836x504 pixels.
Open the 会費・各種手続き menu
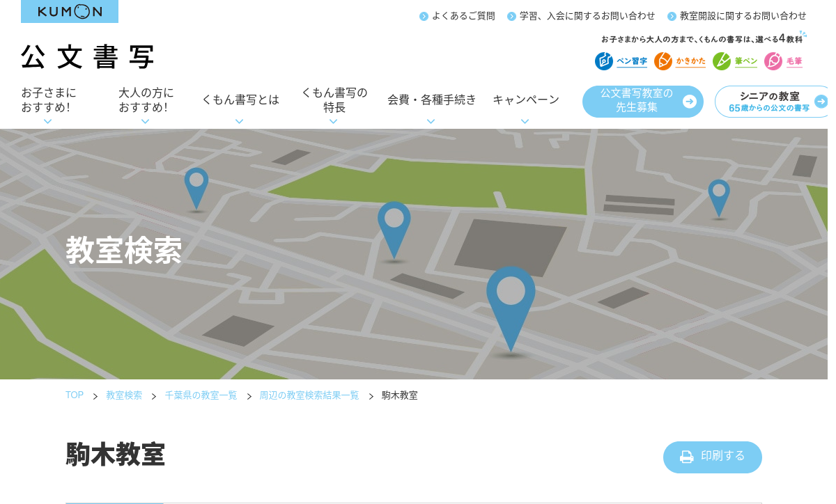(432, 100)
